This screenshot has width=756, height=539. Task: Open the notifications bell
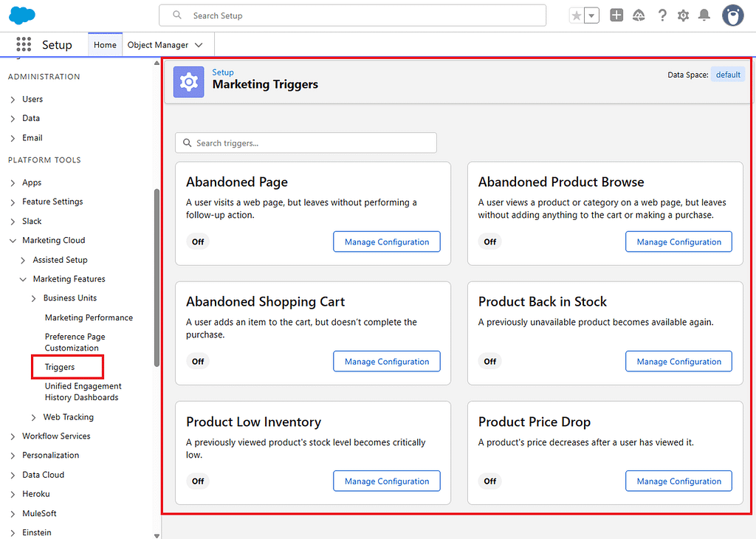[704, 16]
